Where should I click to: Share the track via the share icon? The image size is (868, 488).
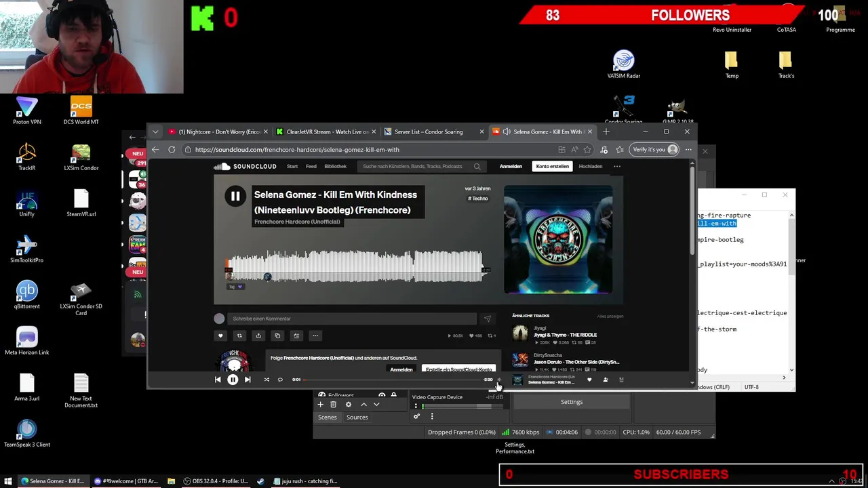[258, 335]
